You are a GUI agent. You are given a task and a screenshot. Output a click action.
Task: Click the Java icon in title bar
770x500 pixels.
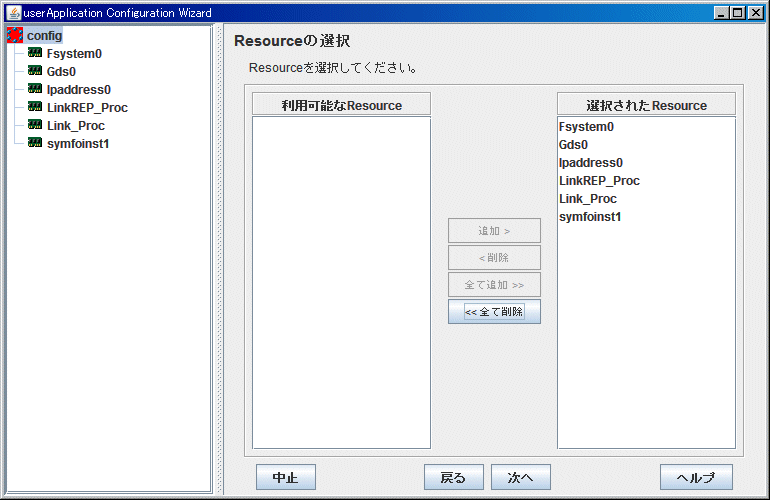pyautogui.click(x=13, y=13)
